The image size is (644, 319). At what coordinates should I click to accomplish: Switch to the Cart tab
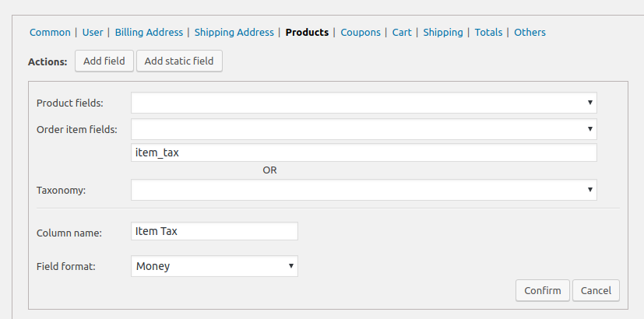coord(402,33)
